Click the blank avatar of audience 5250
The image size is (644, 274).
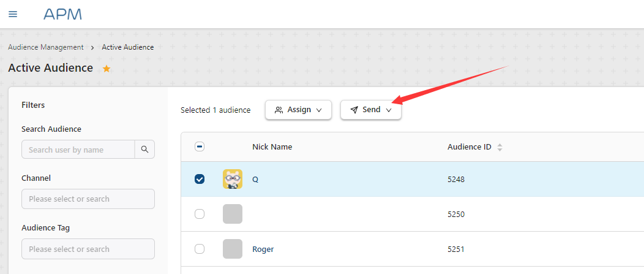[x=233, y=214]
